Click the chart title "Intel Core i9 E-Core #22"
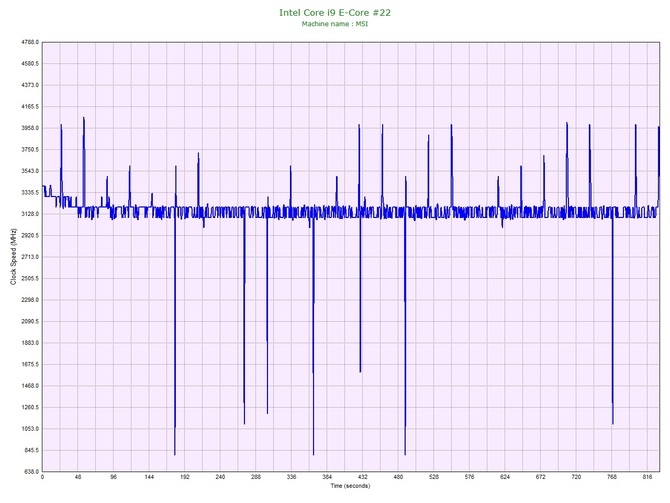This screenshot has width=670, height=503. click(335, 13)
